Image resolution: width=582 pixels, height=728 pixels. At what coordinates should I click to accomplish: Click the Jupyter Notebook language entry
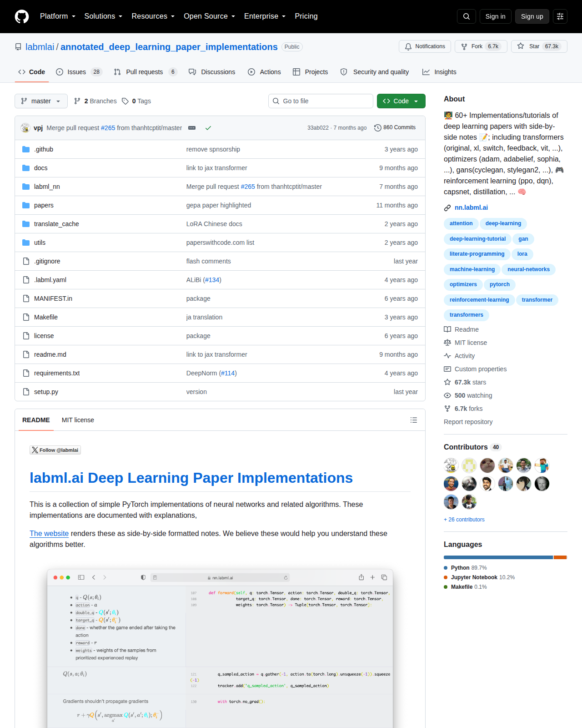click(x=479, y=577)
